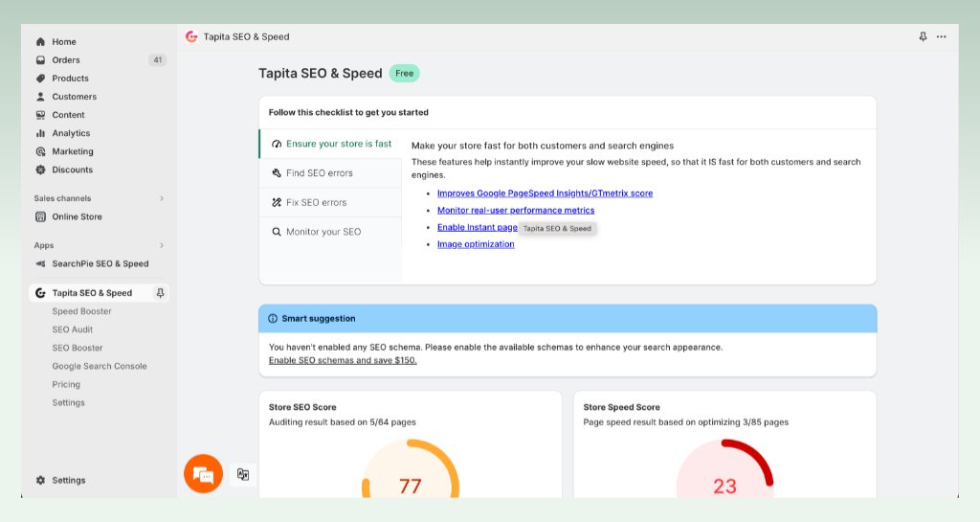Click the Tapita logo in the page header
This screenshot has height=522, width=980.
coord(191,37)
